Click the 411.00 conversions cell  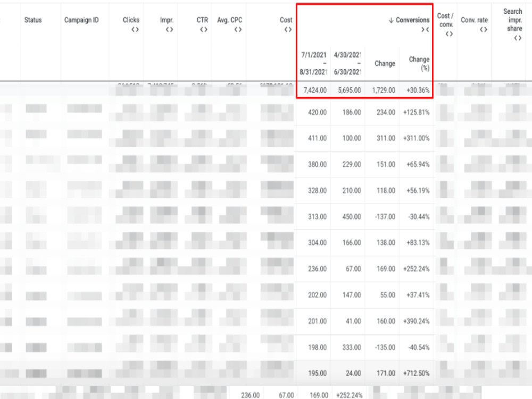coord(317,138)
